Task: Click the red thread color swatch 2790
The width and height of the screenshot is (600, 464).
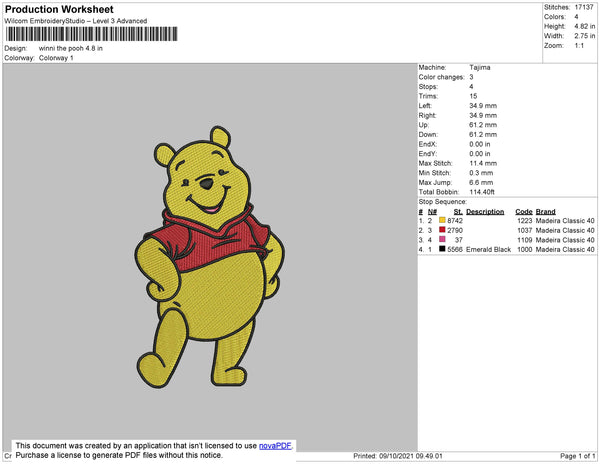Action: (442, 230)
